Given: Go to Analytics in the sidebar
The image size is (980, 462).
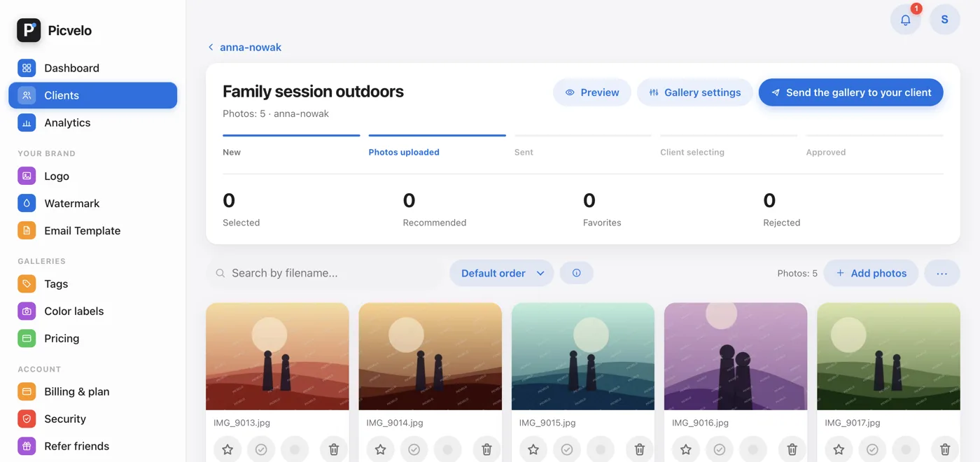Looking at the screenshot, I should pyautogui.click(x=92, y=122).
